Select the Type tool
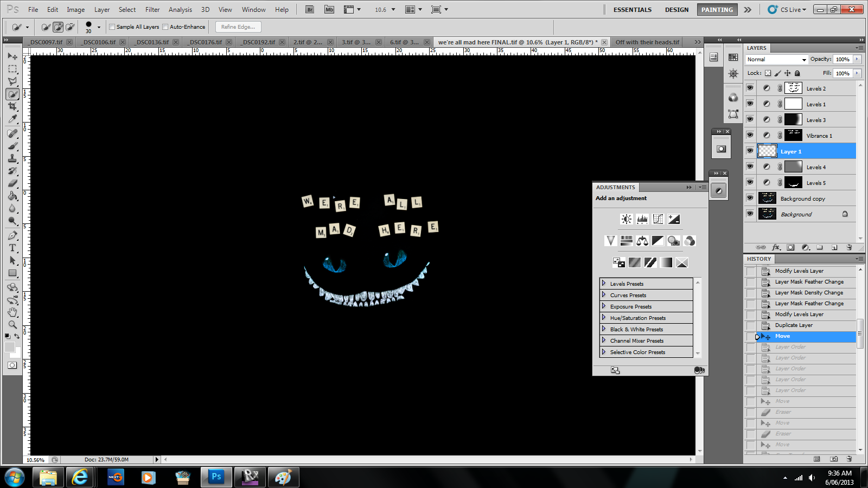Image resolution: width=868 pixels, height=488 pixels. click(x=12, y=248)
